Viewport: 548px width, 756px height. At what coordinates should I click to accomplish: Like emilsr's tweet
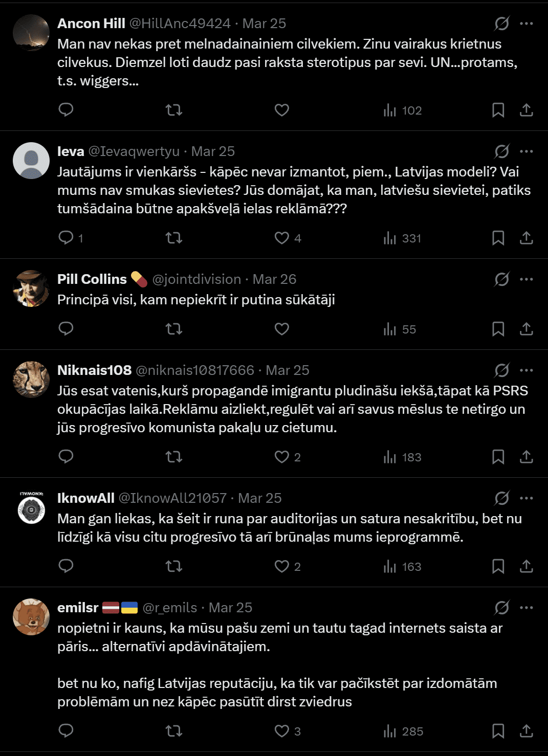point(282,731)
